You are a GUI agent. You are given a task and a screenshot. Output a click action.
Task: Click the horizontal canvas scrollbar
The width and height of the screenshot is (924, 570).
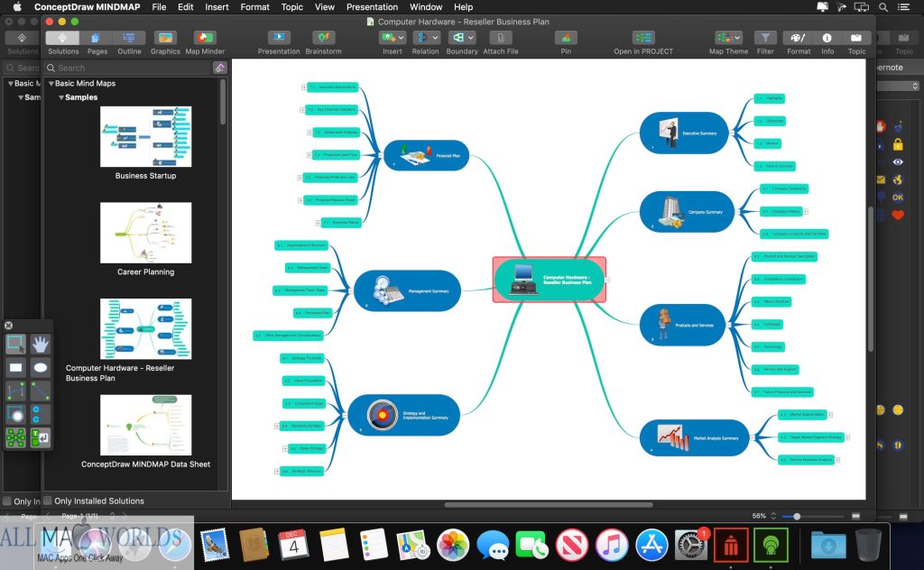(x=548, y=505)
